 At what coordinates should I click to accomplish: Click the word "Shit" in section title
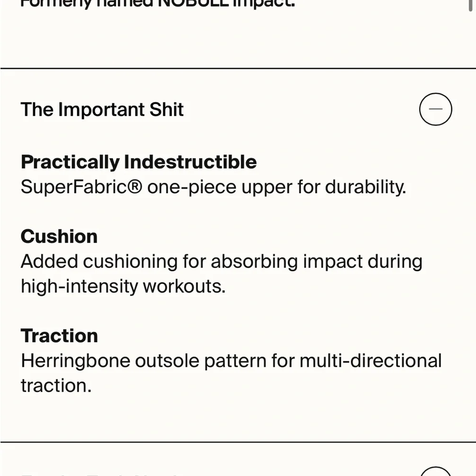tap(166, 109)
